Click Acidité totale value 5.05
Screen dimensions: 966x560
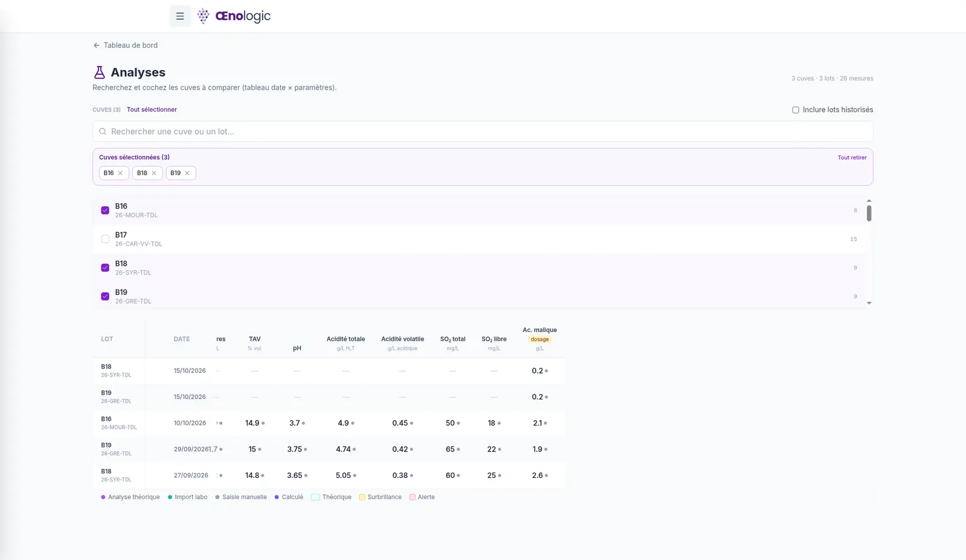(x=344, y=476)
